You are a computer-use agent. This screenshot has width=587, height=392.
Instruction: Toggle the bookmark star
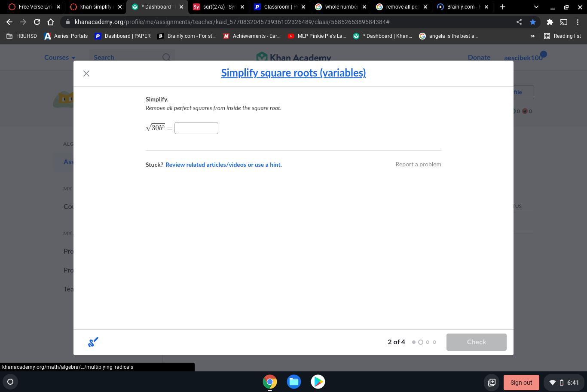pyautogui.click(x=533, y=22)
